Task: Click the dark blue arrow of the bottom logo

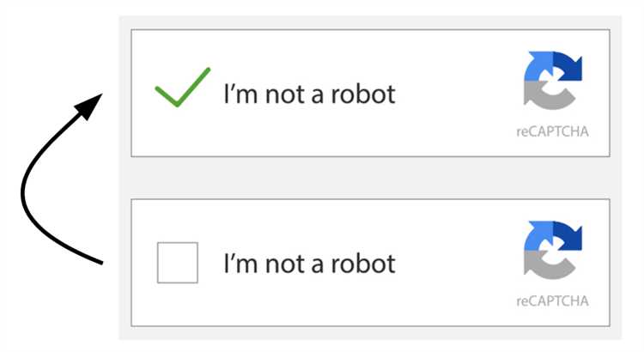Action: coord(568,235)
